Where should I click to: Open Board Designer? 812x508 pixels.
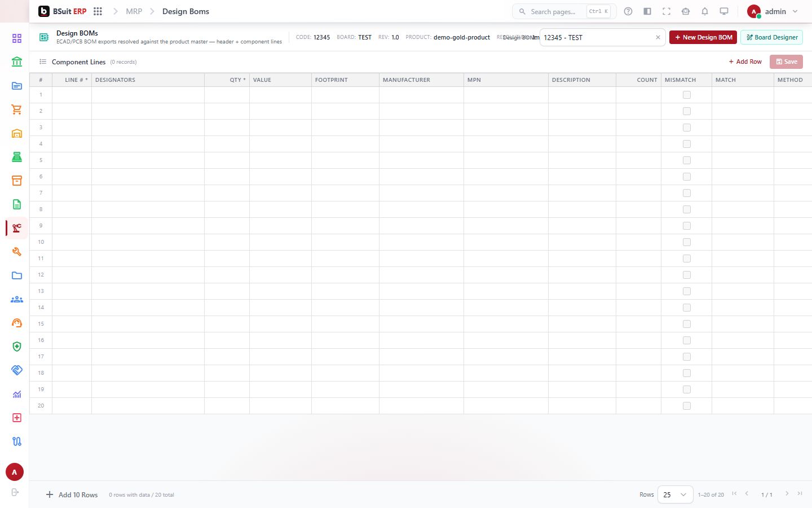point(772,37)
